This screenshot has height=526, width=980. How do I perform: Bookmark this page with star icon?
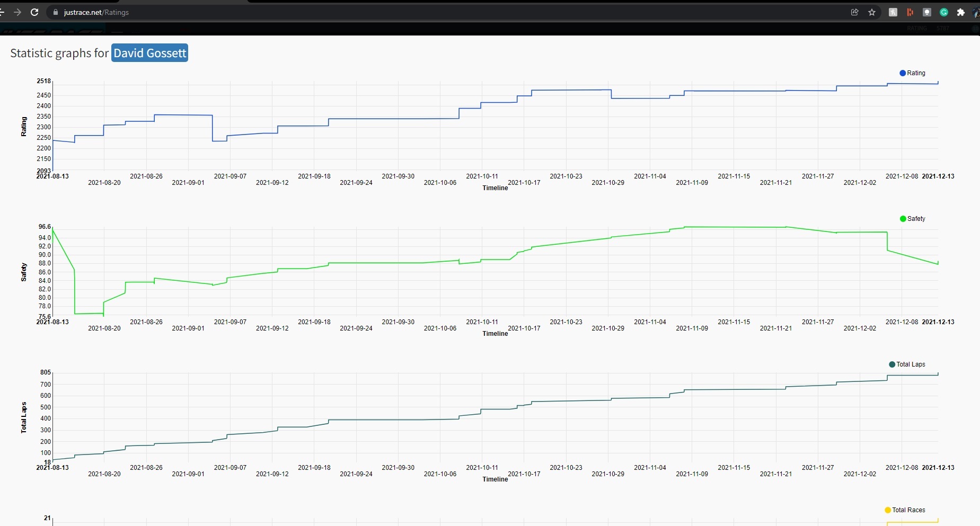click(x=872, y=12)
